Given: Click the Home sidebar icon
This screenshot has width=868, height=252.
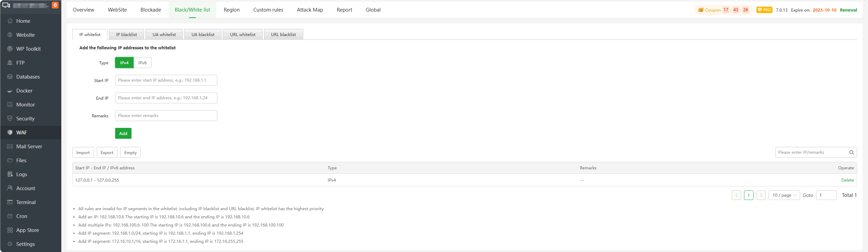Looking at the screenshot, I should coord(10,21).
